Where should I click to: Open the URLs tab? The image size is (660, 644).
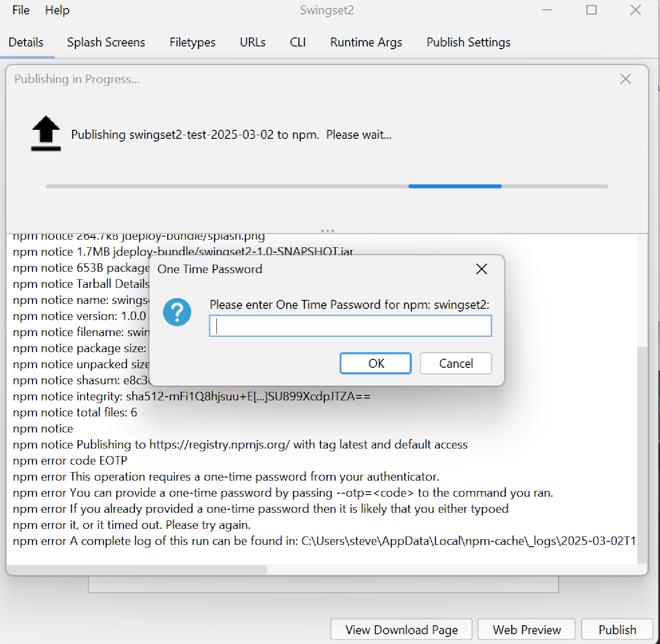click(x=252, y=42)
